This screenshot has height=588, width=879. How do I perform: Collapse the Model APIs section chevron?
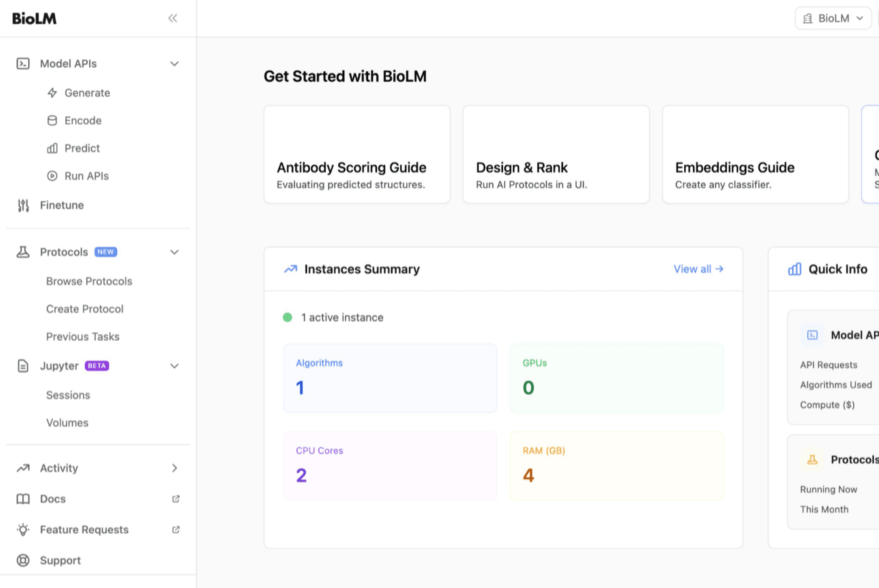(174, 64)
